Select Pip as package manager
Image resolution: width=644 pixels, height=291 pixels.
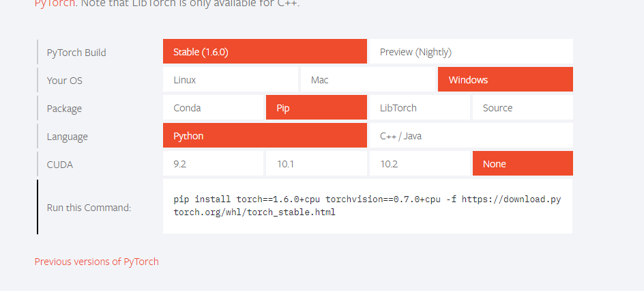point(316,108)
